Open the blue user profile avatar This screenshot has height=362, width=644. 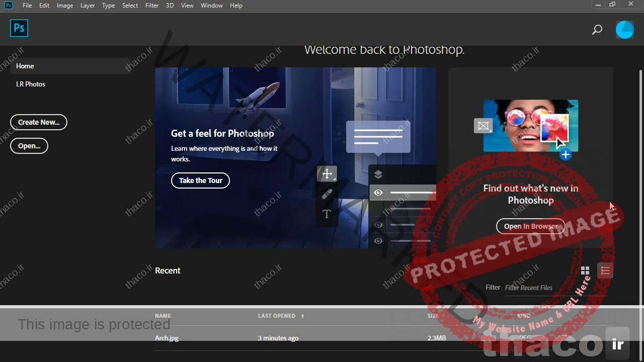pos(625,30)
